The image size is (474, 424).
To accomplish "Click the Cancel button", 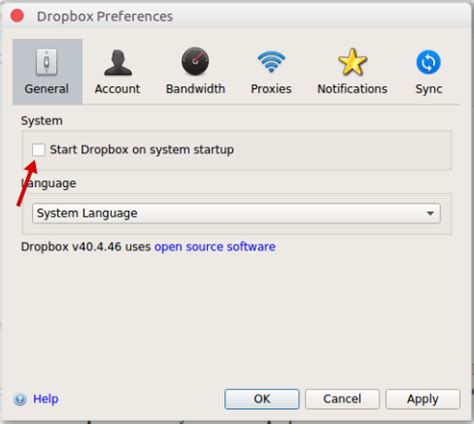I will click(342, 399).
